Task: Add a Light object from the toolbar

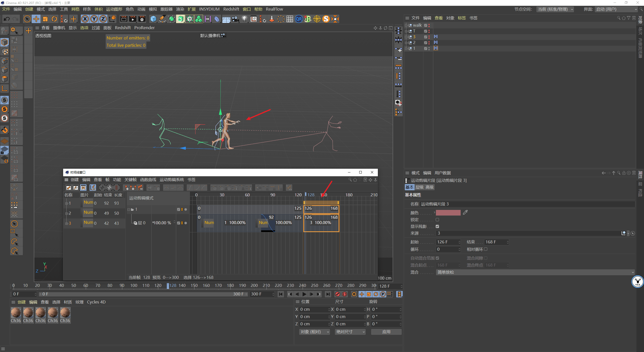Action: [244, 19]
